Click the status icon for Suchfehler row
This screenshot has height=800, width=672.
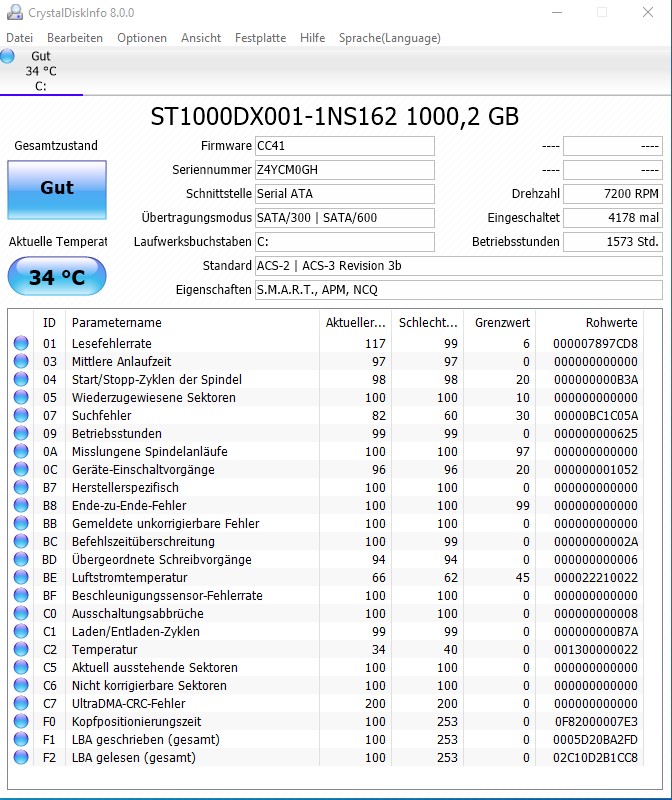(21, 415)
